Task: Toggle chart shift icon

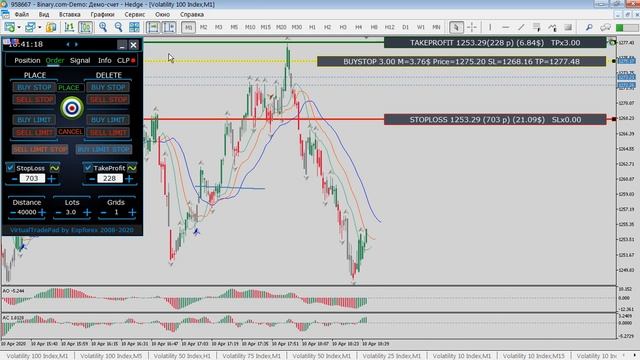Action: 169,27
